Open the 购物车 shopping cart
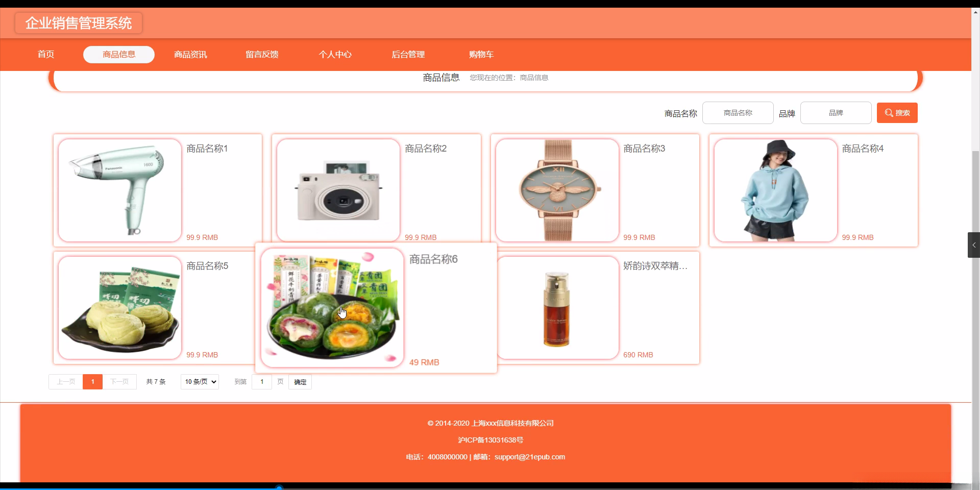This screenshot has width=980, height=490. [481, 55]
